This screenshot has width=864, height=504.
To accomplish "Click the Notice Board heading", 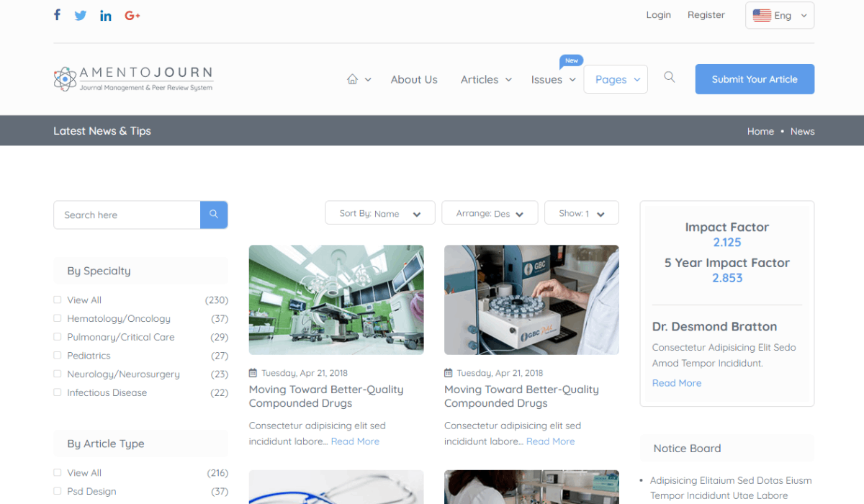I will point(687,448).
